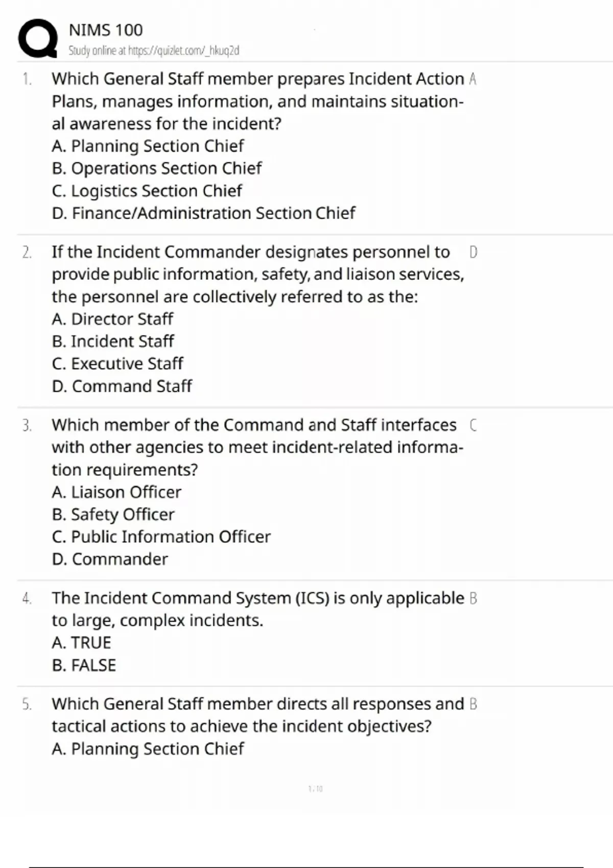
Task: Click the NIMS 100 title
Action: [106, 30]
